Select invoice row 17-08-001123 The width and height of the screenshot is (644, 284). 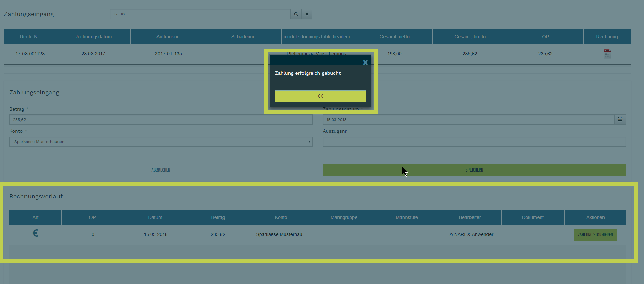(30, 54)
